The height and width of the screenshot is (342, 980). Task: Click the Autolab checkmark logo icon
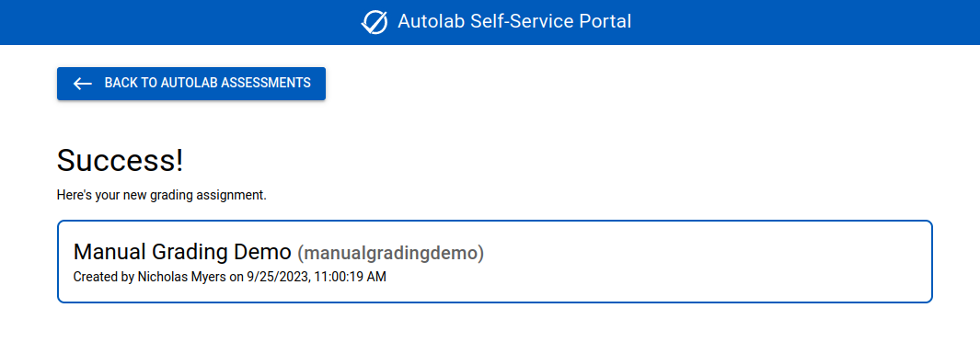click(x=375, y=22)
